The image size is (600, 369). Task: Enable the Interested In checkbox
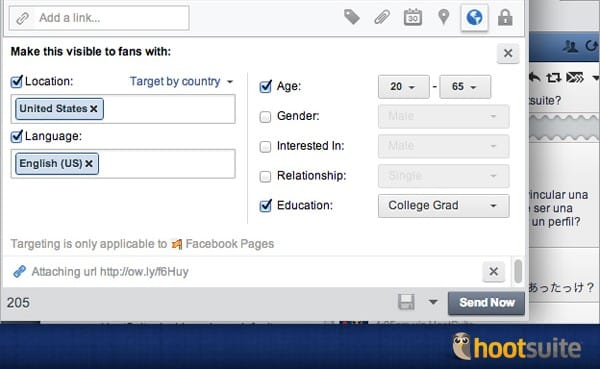(265, 146)
